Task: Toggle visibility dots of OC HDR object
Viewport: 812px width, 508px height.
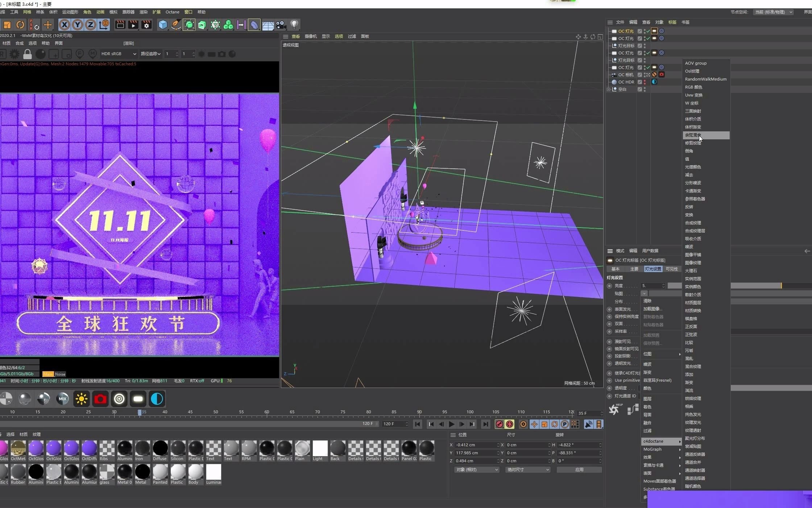Action: coord(645,82)
